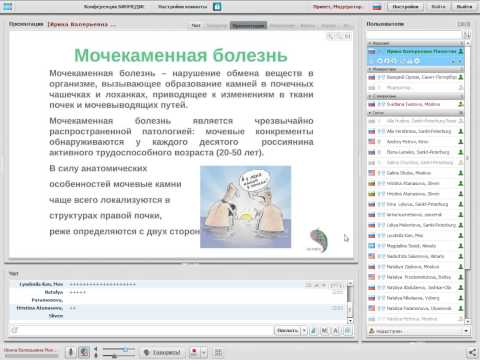Click the Settings button in the top-right corner
Screen dimensions: 480x360
[405, 6]
